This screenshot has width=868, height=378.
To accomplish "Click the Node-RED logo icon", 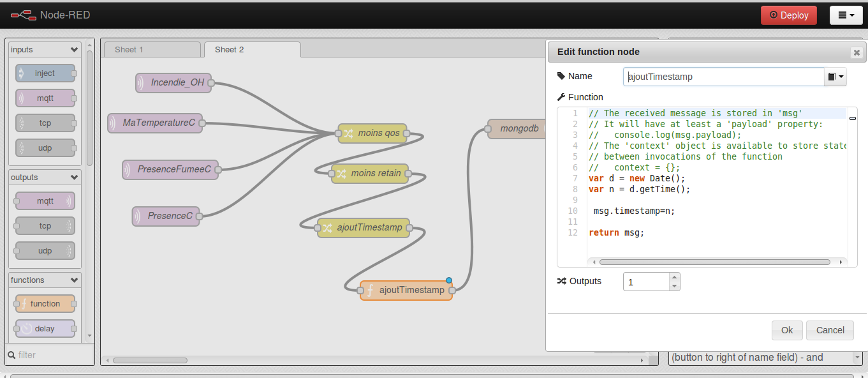I will click(x=24, y=15).
